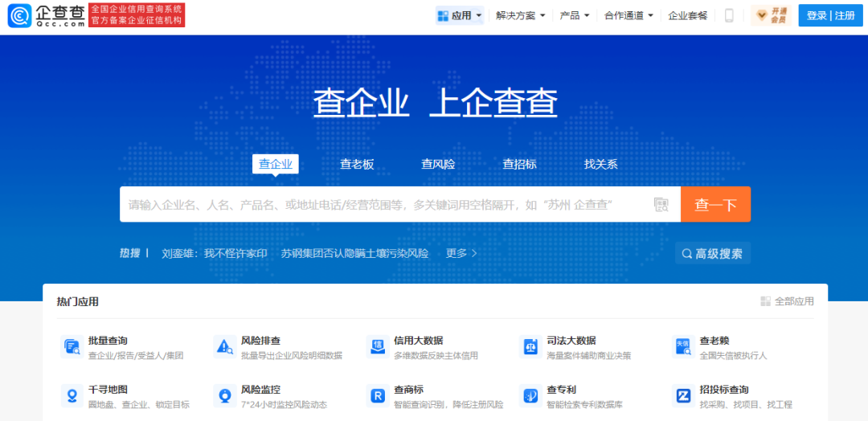Click 批量导出企业风险明细数据 description
Screen dimensions: 868x421
(292, 356)
